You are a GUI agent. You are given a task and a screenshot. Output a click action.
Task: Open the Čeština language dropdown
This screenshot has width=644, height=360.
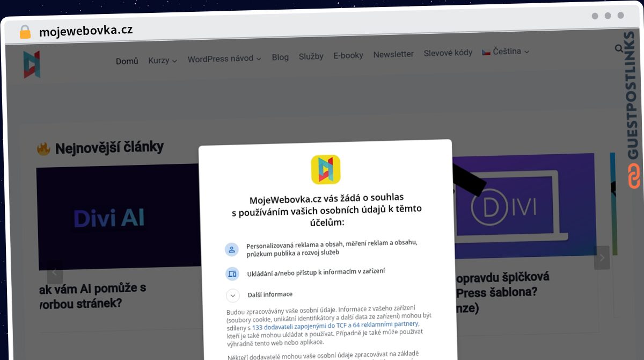[x=506, y=52]
